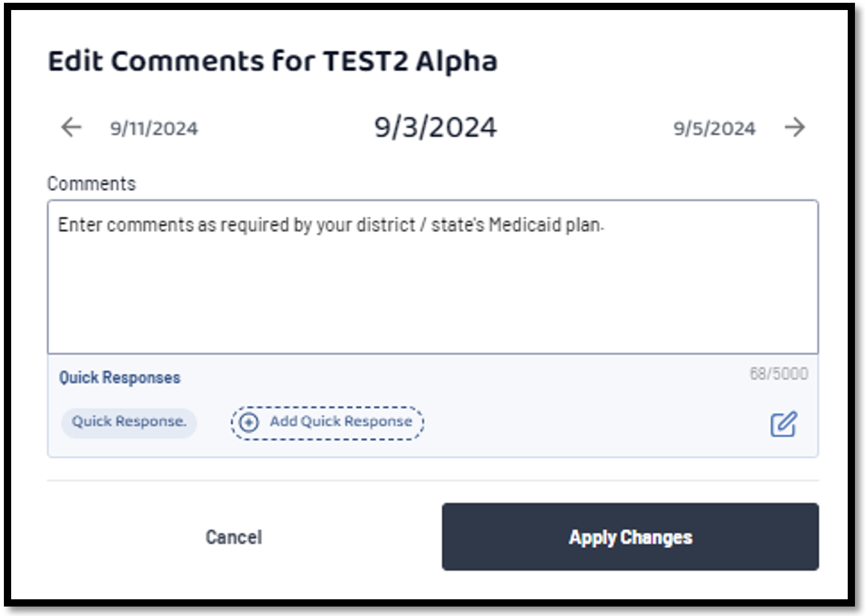Click the circled plus icon

[x=249, y=422]
